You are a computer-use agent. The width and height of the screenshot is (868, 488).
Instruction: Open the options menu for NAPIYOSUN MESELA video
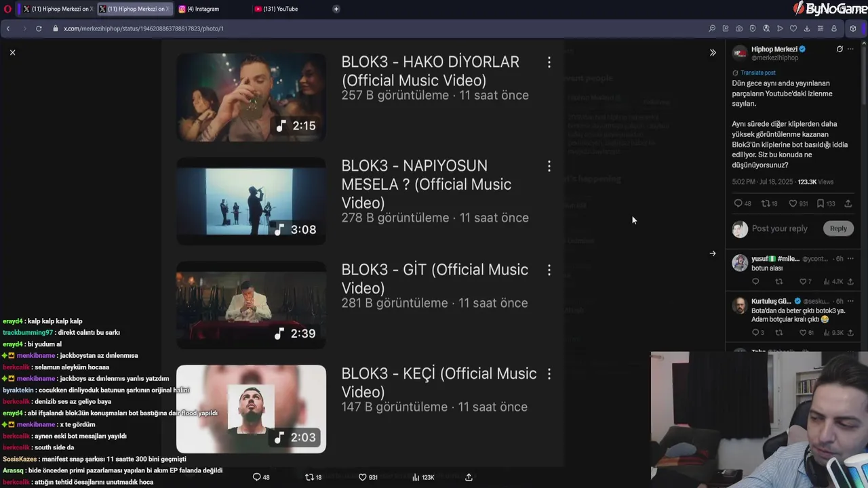549,166
